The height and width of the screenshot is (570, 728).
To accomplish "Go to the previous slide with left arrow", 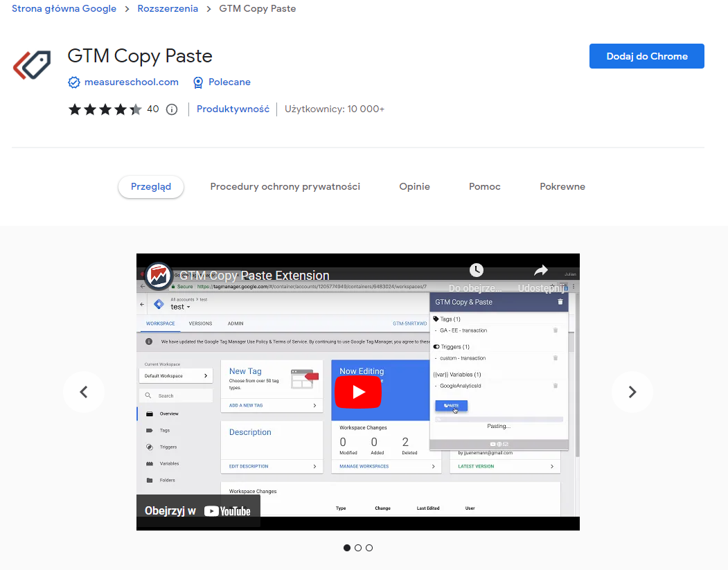I will click(84, 392).
